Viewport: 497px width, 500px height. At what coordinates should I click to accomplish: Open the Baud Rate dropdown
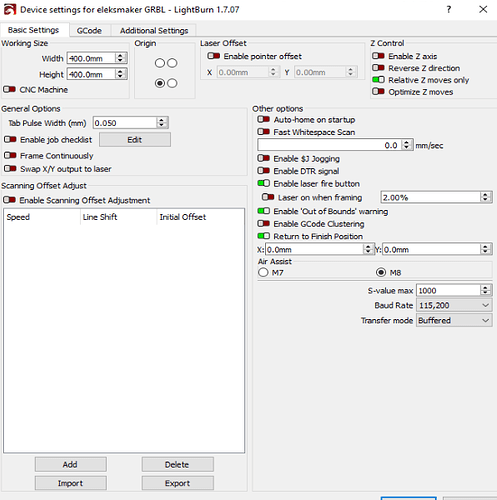(454, 305)
